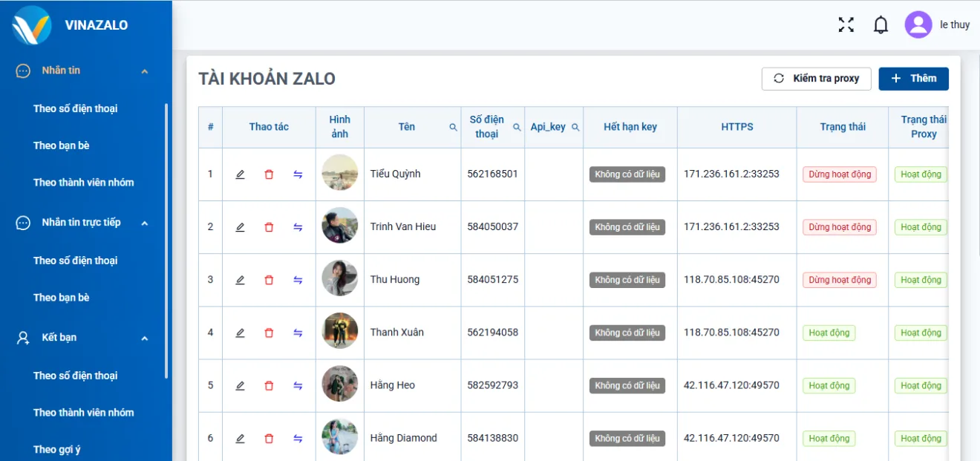Click Thanh Xuân's profile picture thumbnail
The image size is (980, 461).
click(x=340, y=331)
